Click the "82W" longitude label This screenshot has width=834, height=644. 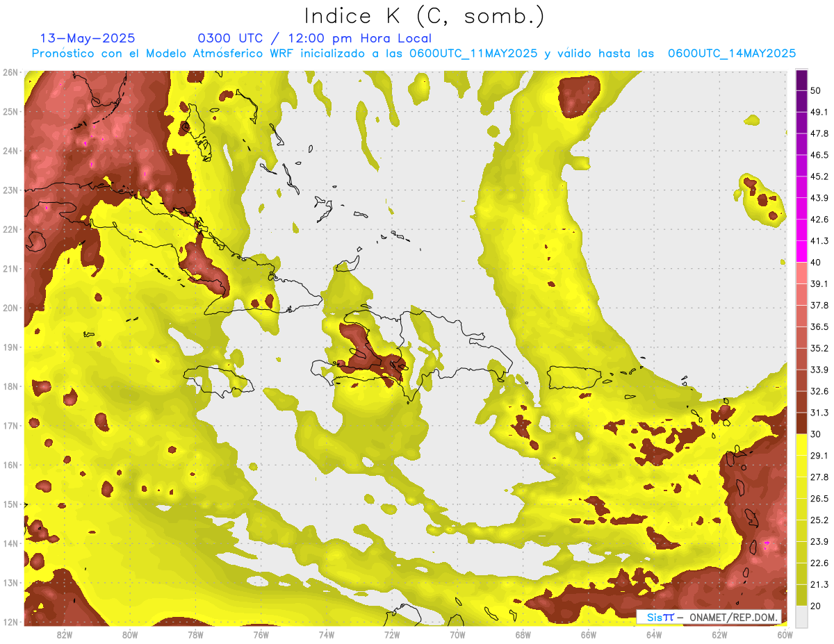coord(65,634)
